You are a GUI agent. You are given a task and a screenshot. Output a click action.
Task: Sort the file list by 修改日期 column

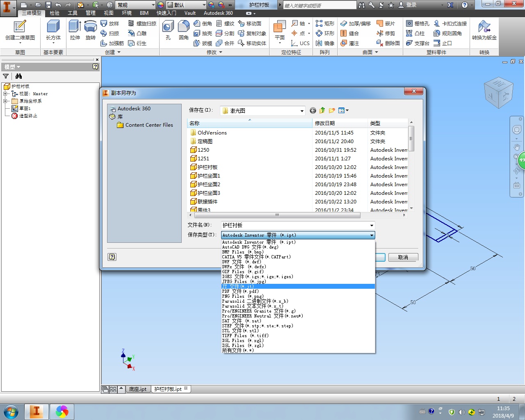point(340,123)
